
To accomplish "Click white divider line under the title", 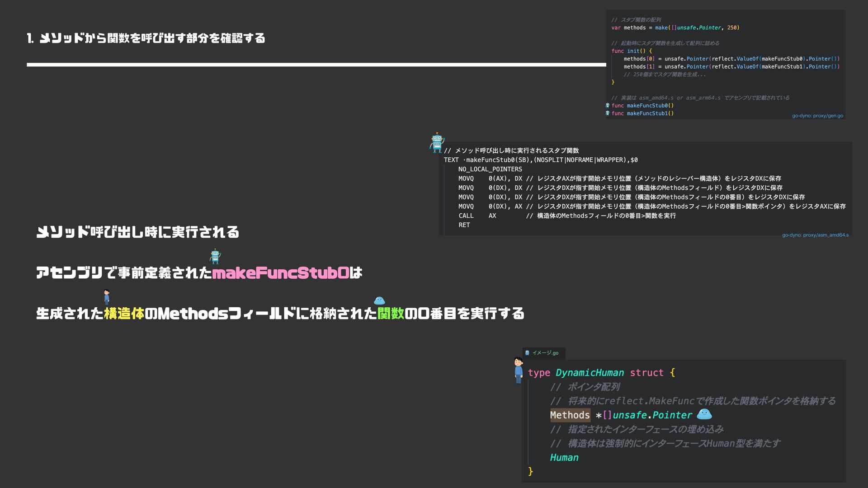I will (x=316, y=65).
